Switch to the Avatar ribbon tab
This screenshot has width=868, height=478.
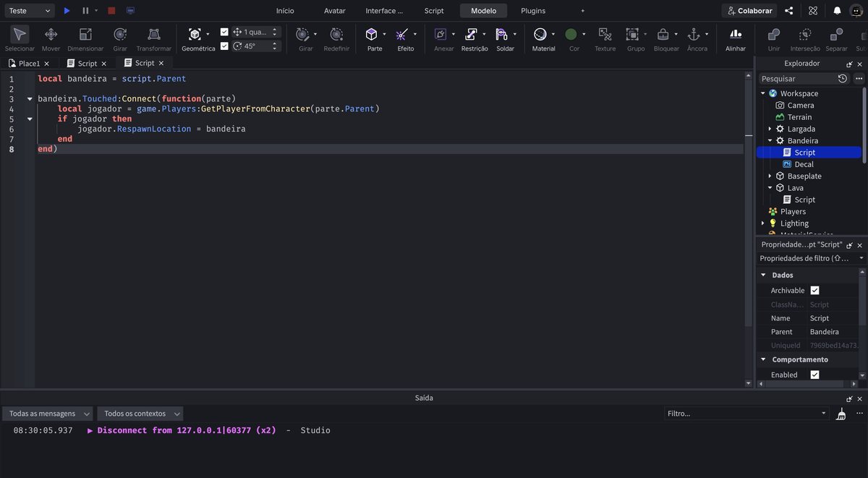(x=335, y=11)
